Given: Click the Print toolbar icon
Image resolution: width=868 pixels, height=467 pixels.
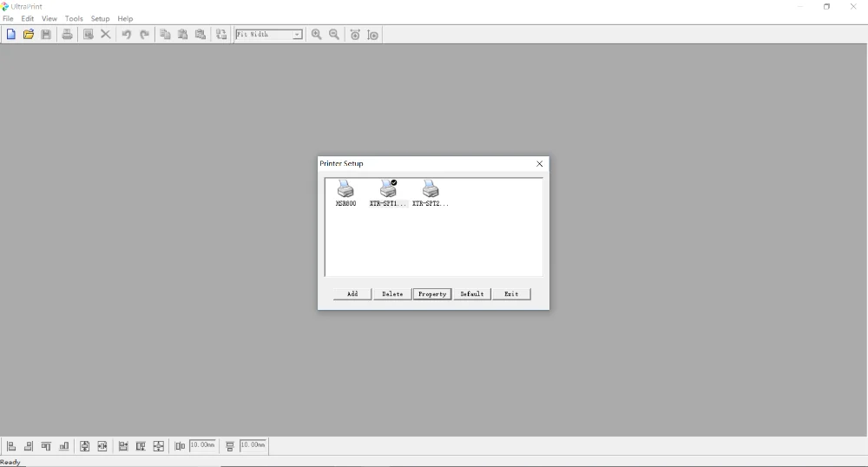Looking at the screenshot, I should (67, 35).
